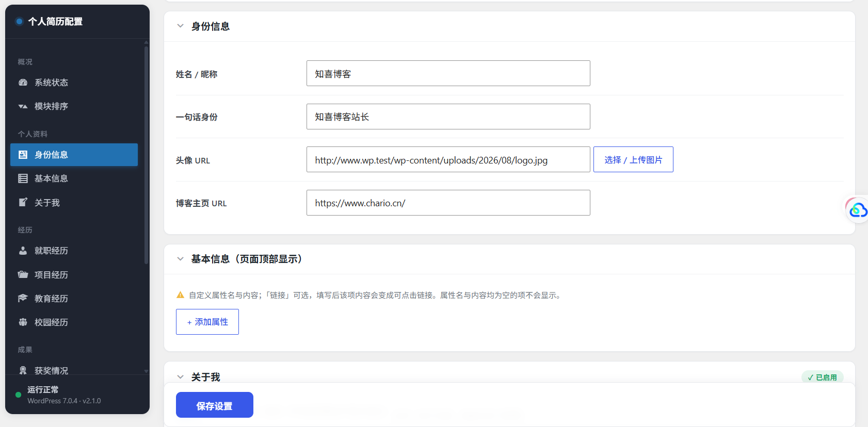
Task: Open 关于我 sidebar item
Action: click(x=74, y=203)
